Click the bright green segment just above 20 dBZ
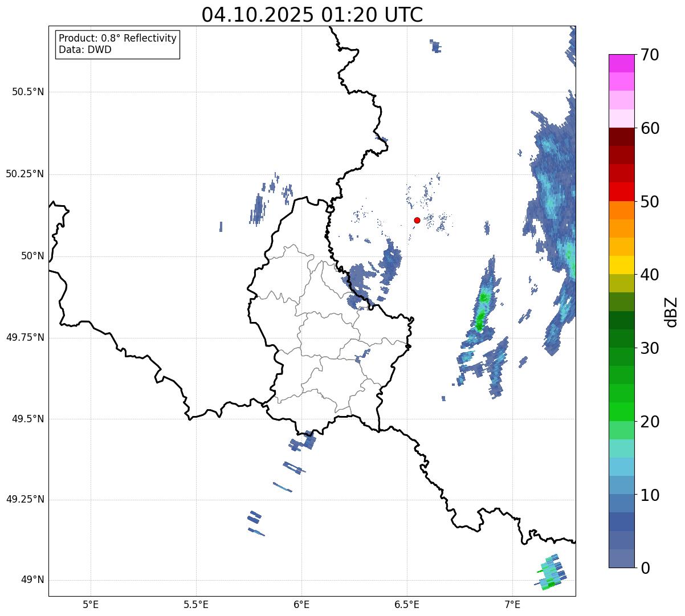 [622, 412]
